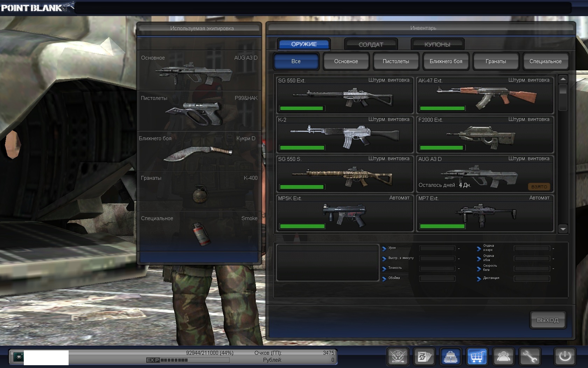Click the 'Очков (ГП):' label

pyautogui.click(x=268, y=353)
